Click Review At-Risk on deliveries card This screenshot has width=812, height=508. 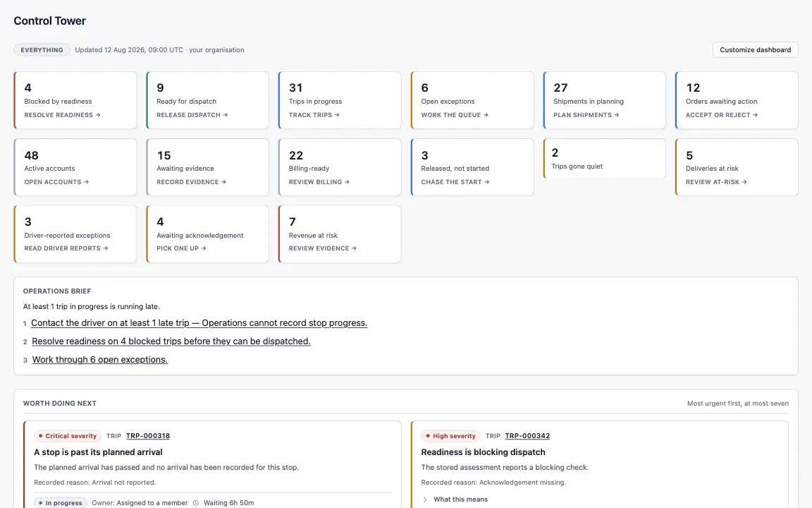(x=716, y=182)
